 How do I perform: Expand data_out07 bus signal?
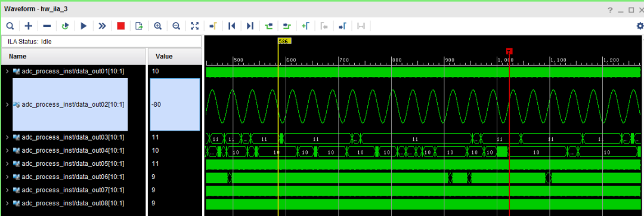(x=7, y=190)
